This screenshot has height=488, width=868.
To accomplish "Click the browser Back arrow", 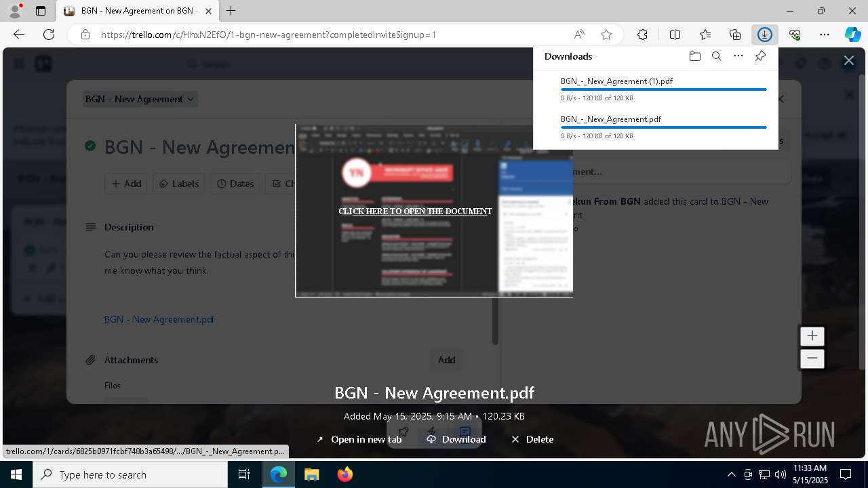I will tap(19, 35).
